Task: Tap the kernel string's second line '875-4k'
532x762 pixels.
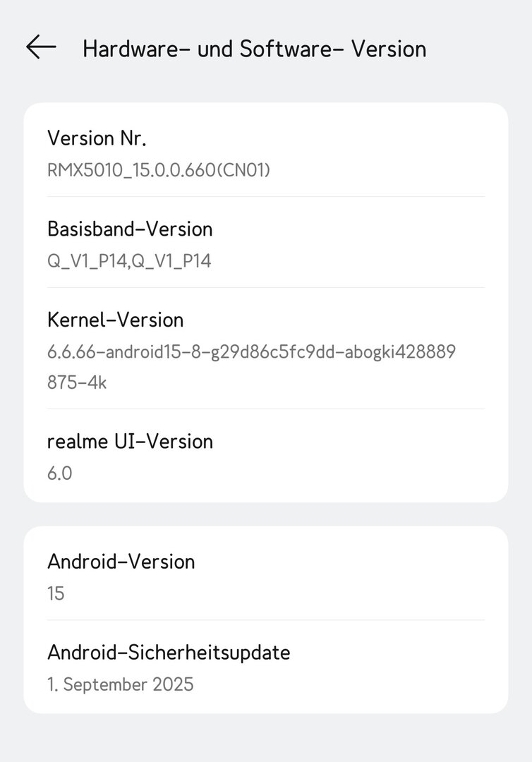Action: click(77, 382)
